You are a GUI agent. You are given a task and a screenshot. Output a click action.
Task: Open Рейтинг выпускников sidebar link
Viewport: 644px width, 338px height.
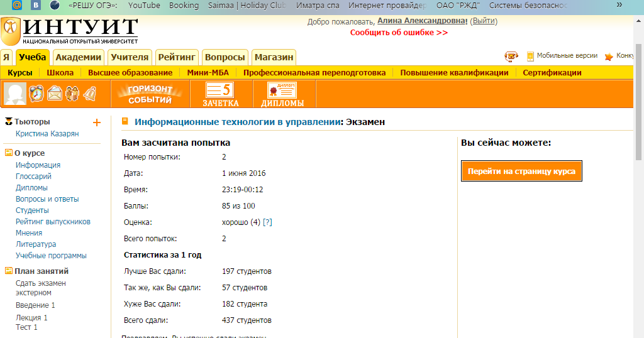point(53,222)
